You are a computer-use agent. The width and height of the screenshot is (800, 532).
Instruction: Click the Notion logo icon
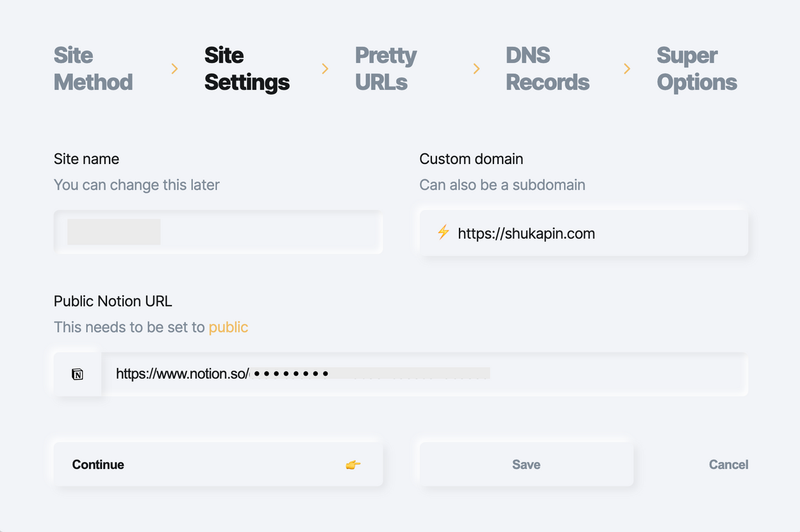tap(78, 374)
